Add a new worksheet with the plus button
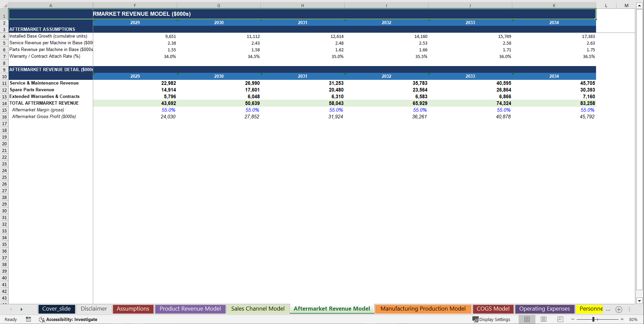This screenshot has width=644, height=324. [619, 309]
